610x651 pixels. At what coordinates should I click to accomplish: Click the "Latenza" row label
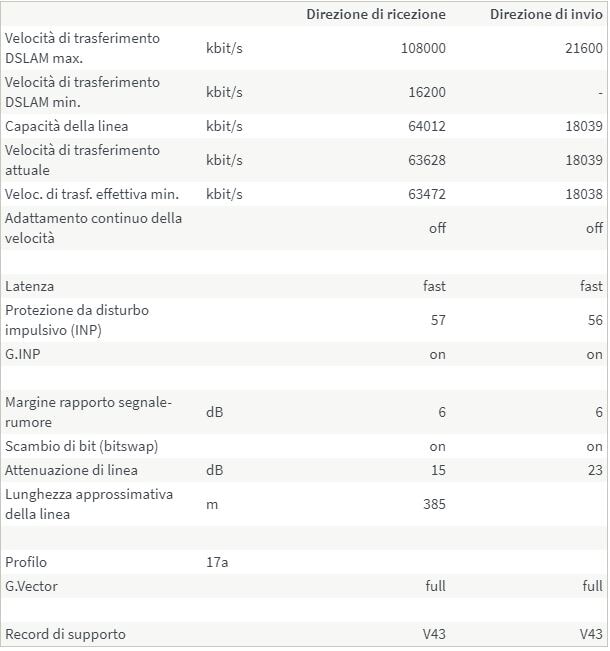[30, 286]
